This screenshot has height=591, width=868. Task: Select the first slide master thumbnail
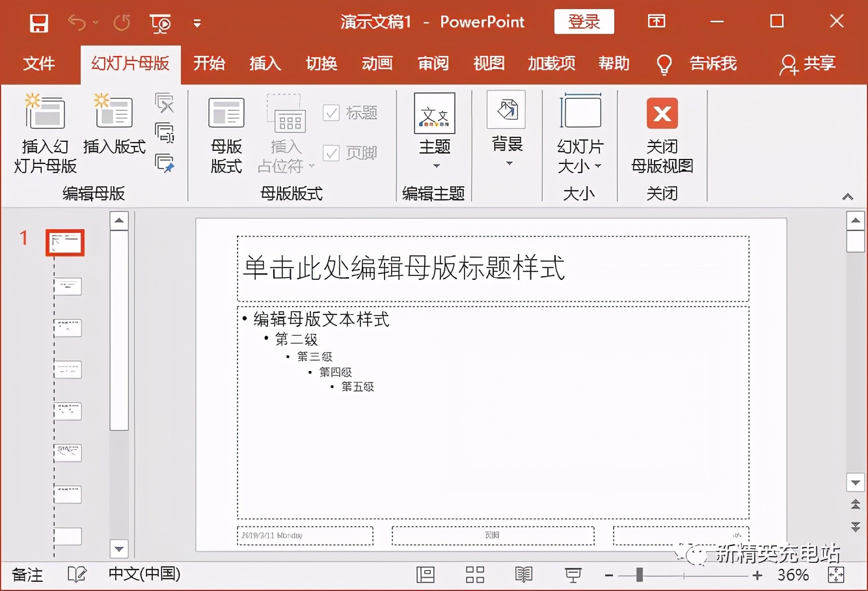pyautogui.click(x=64, y=241)
